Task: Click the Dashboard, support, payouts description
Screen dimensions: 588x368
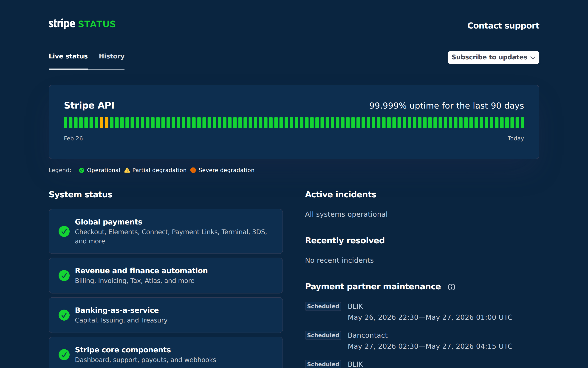Action: tap(145, 360)
